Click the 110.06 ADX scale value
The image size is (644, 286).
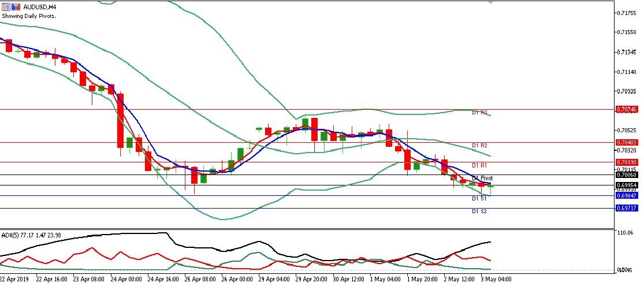(x=625, y=233)
